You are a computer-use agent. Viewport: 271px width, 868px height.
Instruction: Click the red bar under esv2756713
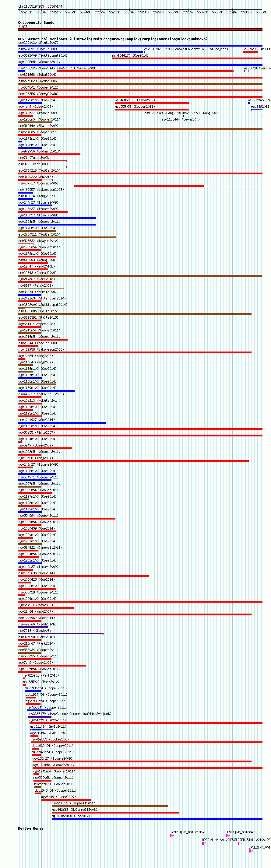coord(145,71)
